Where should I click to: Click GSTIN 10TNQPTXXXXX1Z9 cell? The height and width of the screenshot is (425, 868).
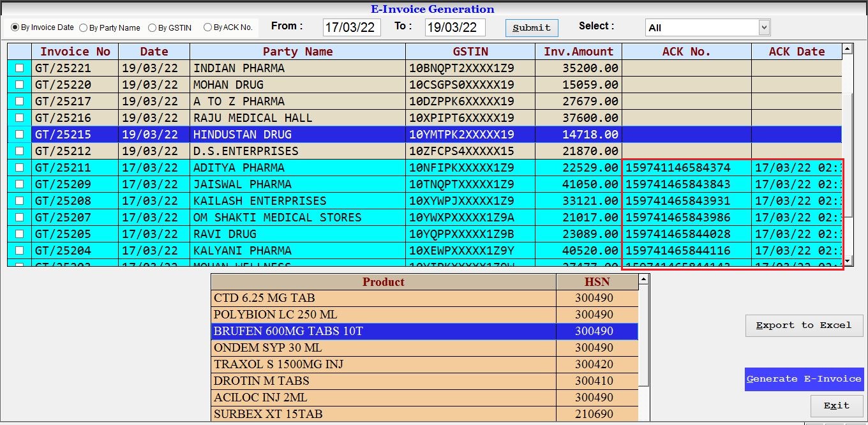click(x=470, y=184)
